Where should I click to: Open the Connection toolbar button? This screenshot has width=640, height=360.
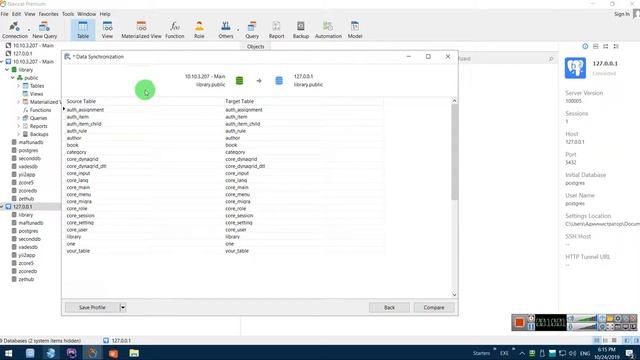(15, 30)
